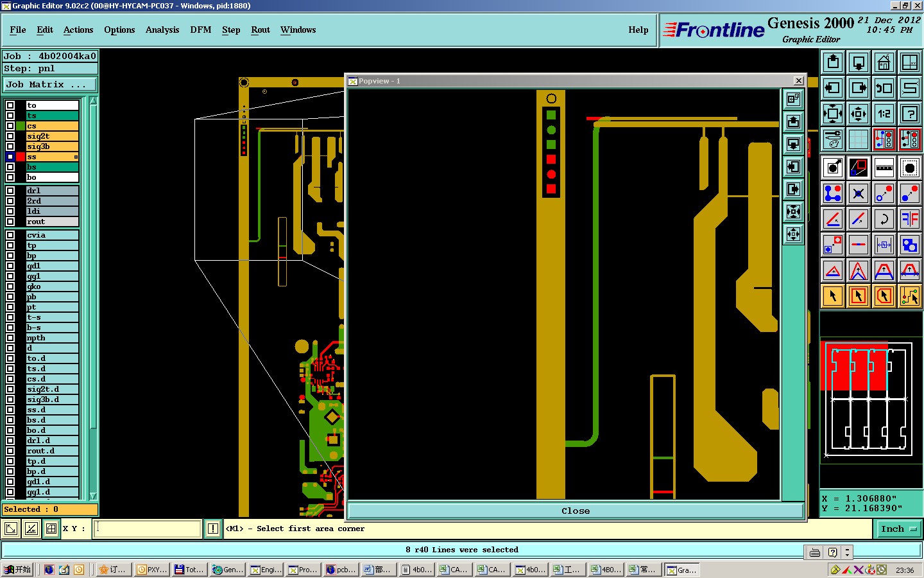Click the keyboard icon in status bar
924x578 pixels.
(x=815, y=552)
